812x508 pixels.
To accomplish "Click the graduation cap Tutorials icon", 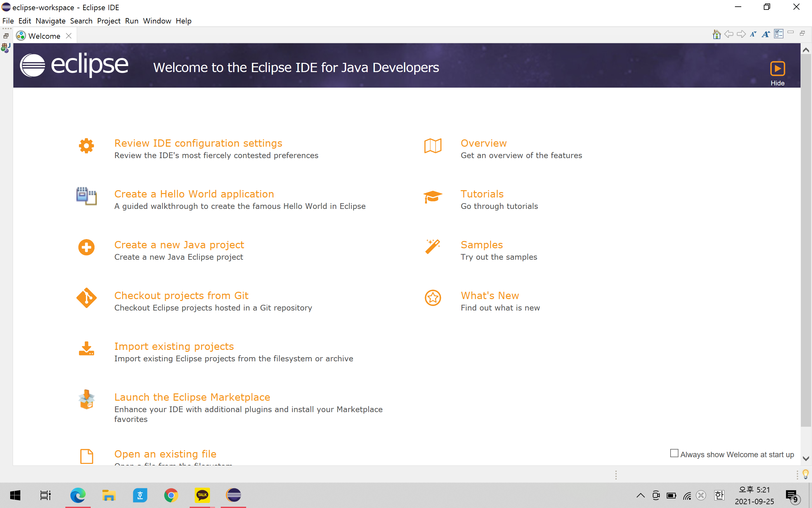I will [433, 197].
